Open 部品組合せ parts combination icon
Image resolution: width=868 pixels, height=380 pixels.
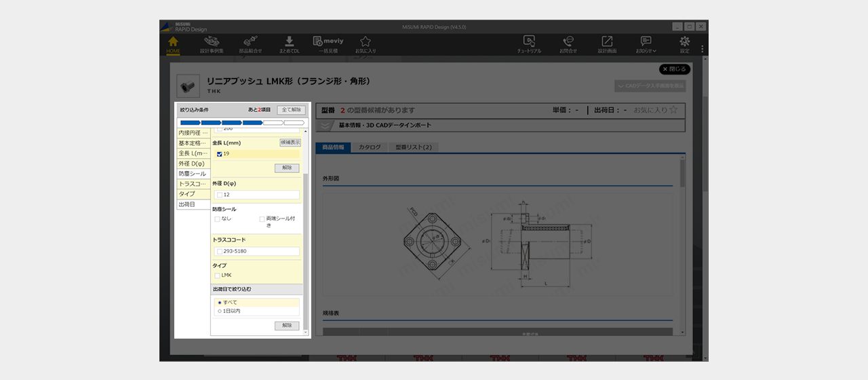pyautogui.click(x=250, y=45)
